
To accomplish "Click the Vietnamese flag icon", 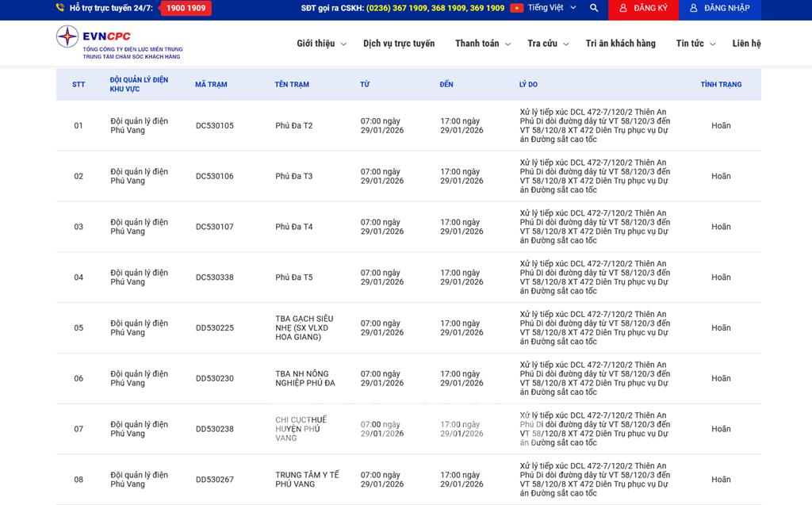I will pyautogui.click(x=516, y=8).
